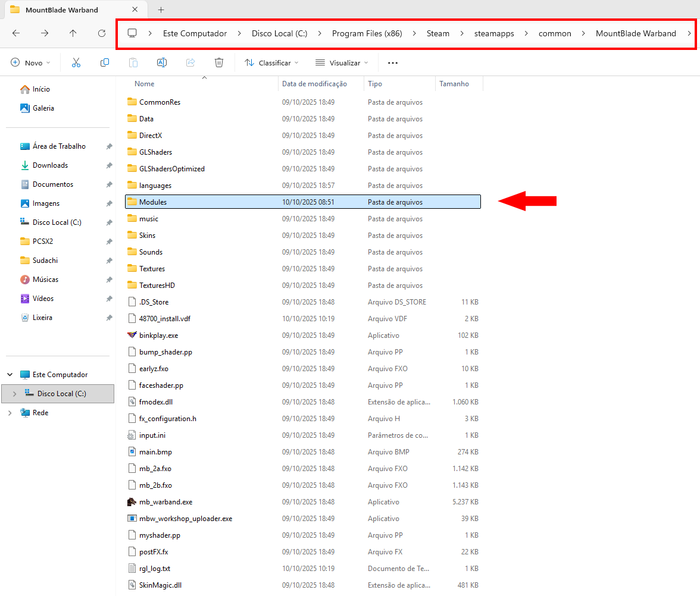Click the Modules folder icon
This screenshot has height=596, width=700.
coord(132,202)
